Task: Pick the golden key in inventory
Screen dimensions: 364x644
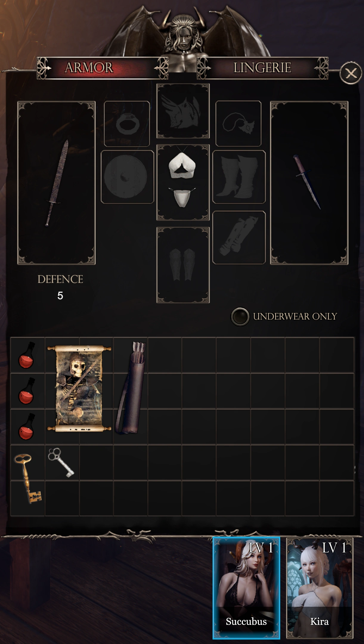Action: pos(28,479)
